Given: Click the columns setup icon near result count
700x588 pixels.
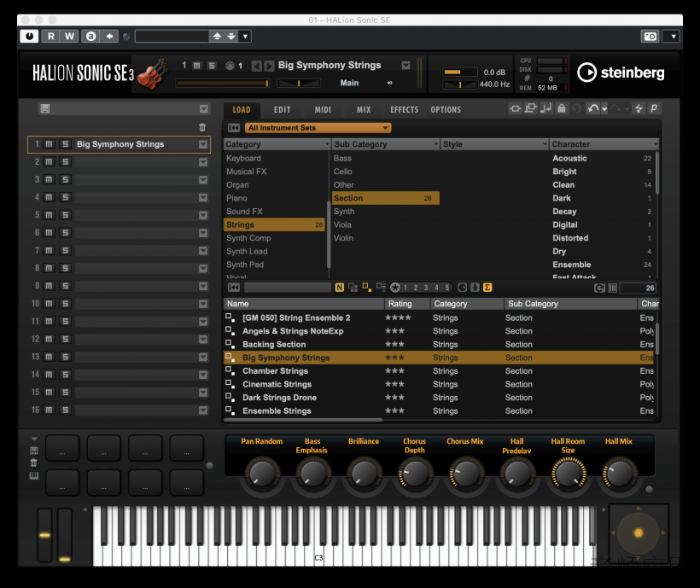Looking at the screenshot, I should pos(613,288).
